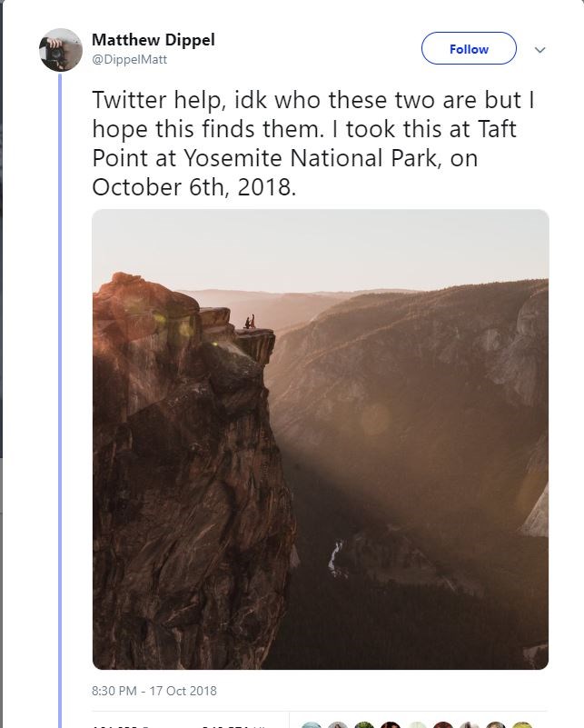Click the purple thread line under the avatar

61,364
